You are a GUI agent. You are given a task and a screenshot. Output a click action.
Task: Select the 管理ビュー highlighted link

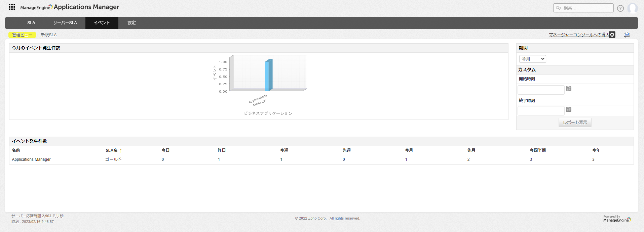pyautogui.click(x=22, y=35)
